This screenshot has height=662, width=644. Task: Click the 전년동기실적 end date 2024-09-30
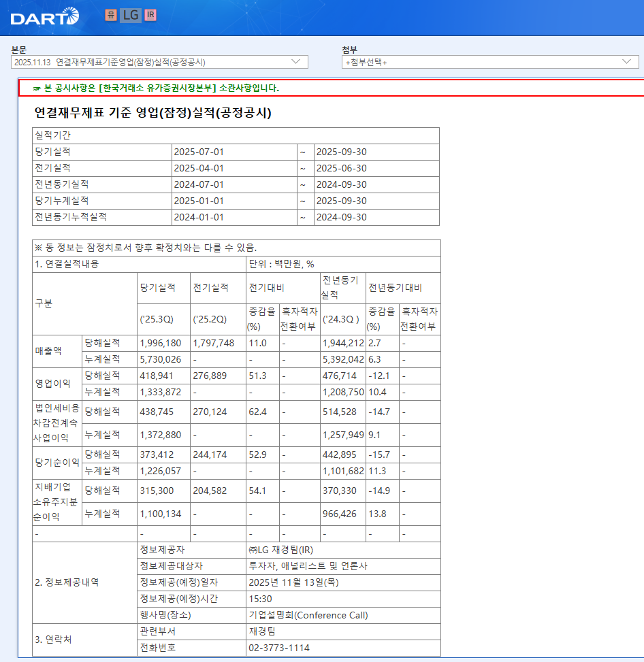click(x=342, y=184)
